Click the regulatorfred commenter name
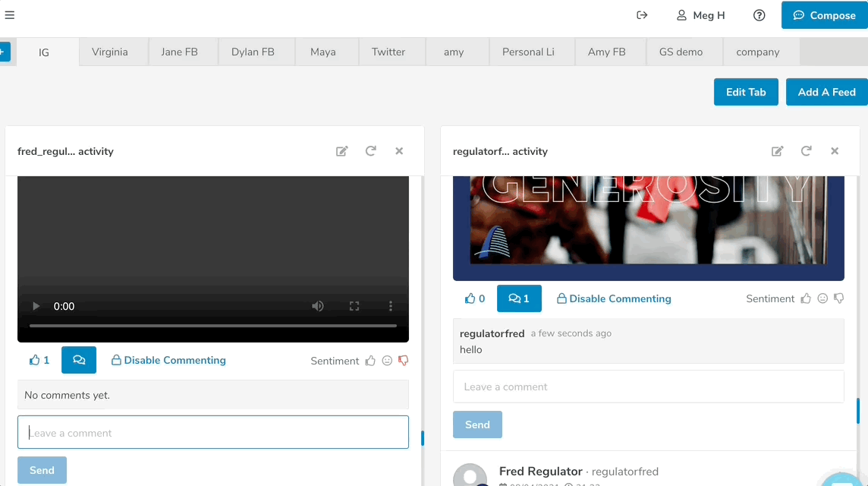Viewport: 868px width, 486px height. tap(492, 333)
